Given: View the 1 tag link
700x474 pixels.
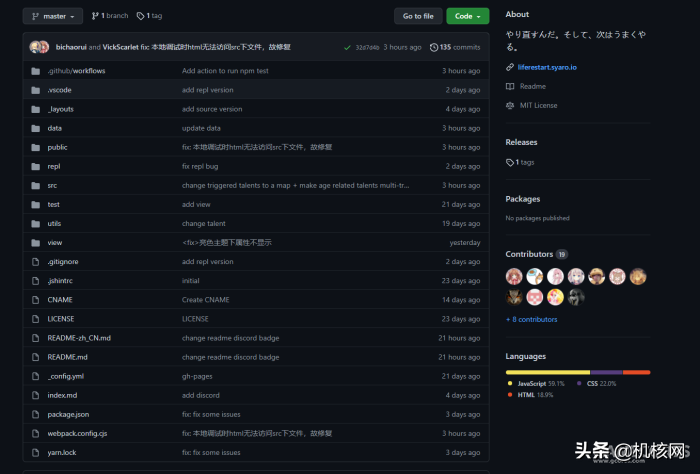Looking at the screenshot, I should tap(150, 16).
